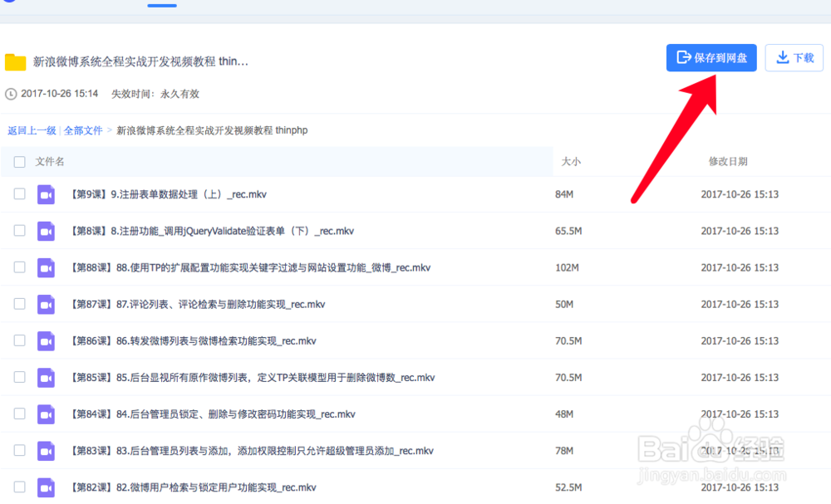Viewport: 831px width, 504px height.
Task: Check the box for 第84课 file
Action: click(20, 413)
